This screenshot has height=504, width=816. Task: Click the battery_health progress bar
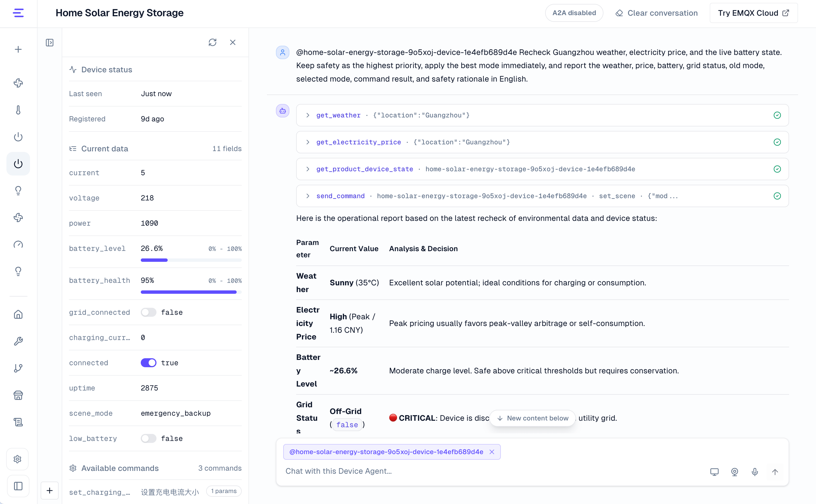[191, 292]
